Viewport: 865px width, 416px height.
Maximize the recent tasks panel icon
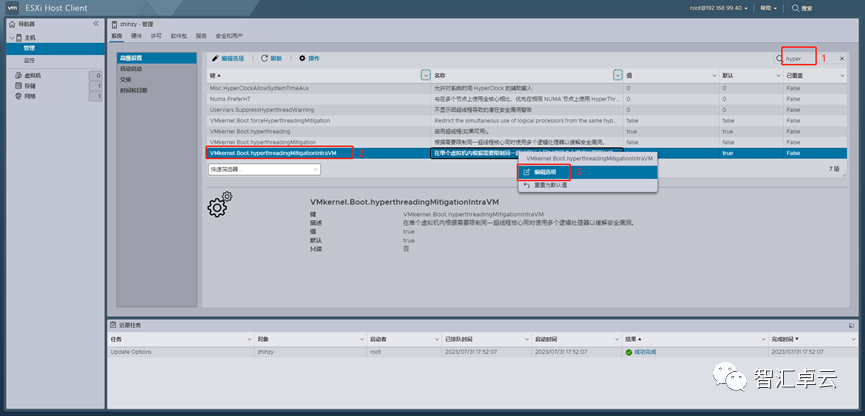(x=851, y=326)
